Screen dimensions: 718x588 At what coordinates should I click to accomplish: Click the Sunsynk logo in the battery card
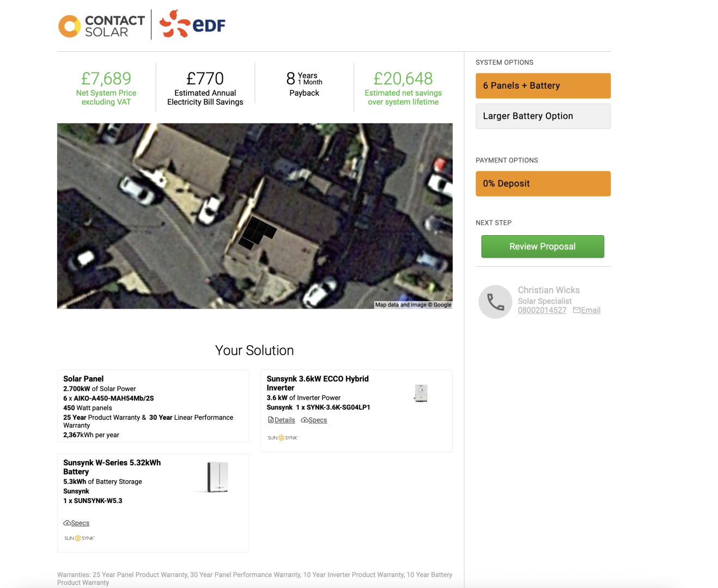pos(80,538)
